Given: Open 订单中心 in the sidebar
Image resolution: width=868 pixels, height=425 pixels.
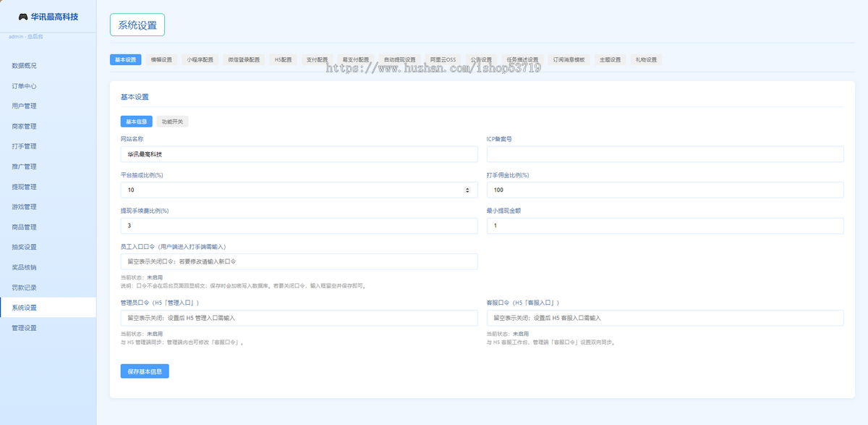Looking at the screenshot, I should click(48, 86).
